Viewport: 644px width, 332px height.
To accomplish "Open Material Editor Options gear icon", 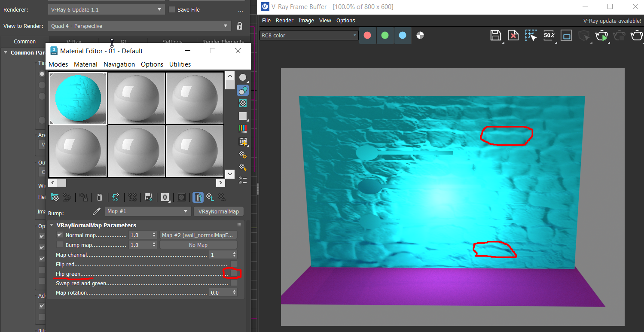I will pos(243,154).
